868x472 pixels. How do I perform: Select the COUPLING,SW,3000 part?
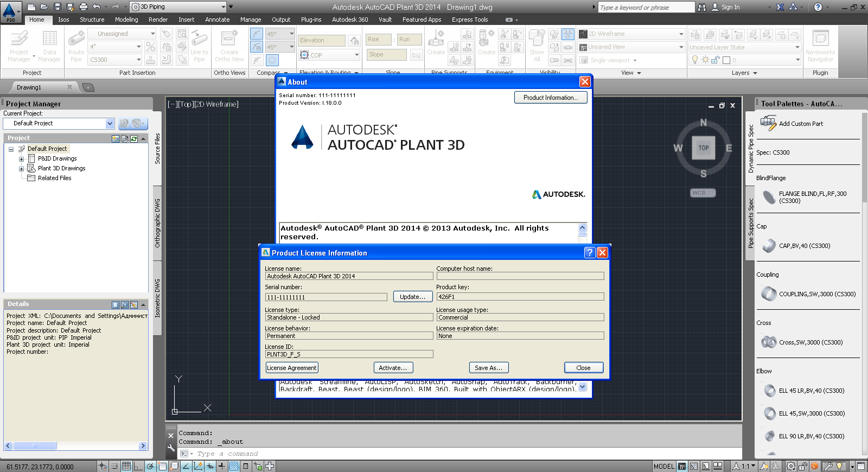pos(809,294)
